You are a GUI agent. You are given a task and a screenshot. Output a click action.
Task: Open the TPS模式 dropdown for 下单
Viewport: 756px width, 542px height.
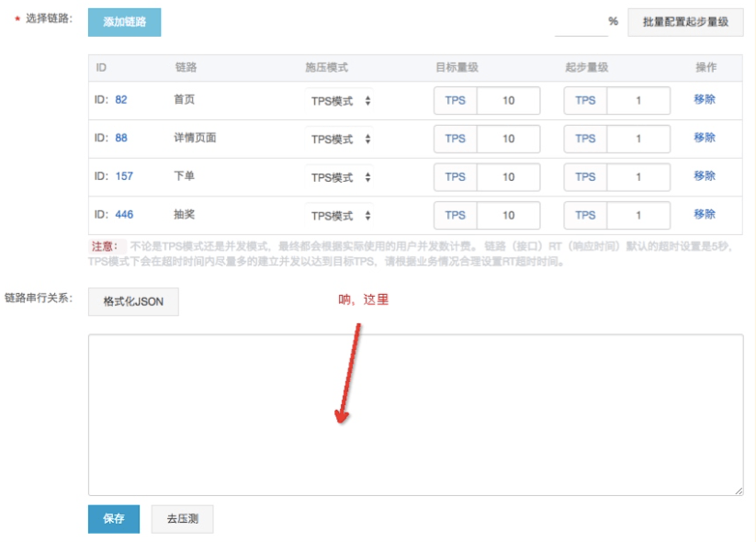pyautogui.click(x=340, y=177)
